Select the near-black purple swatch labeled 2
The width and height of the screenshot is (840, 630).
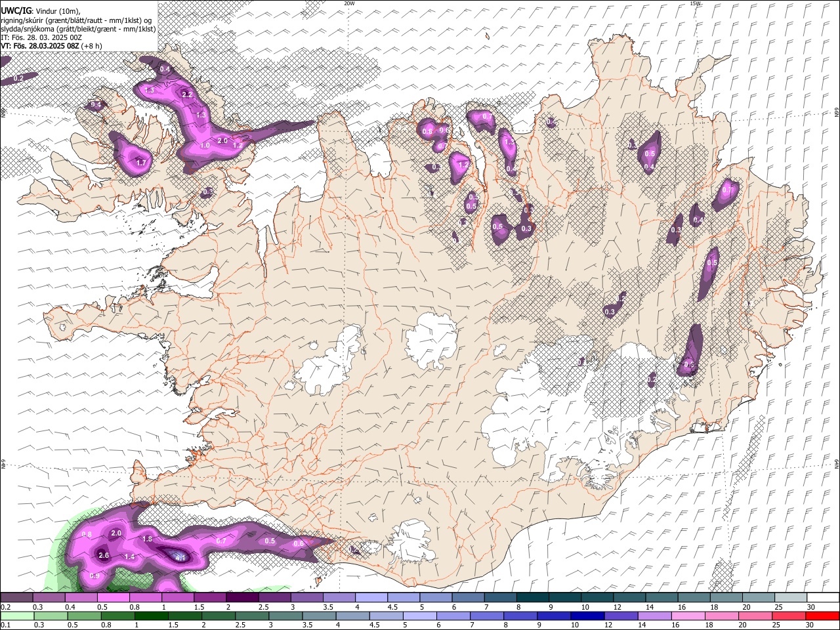pos(241,597)
